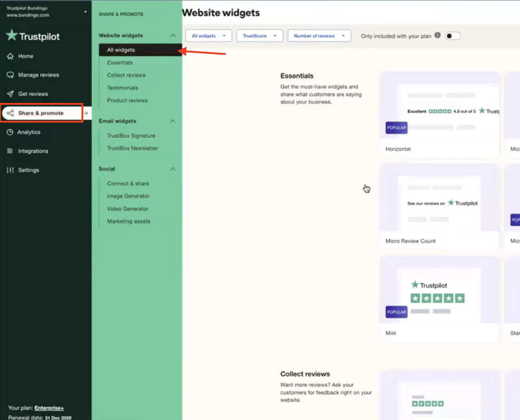Screen dimensions: 520x420
Task: Click the Enterprise+ plan link
Action: point(49,408)
